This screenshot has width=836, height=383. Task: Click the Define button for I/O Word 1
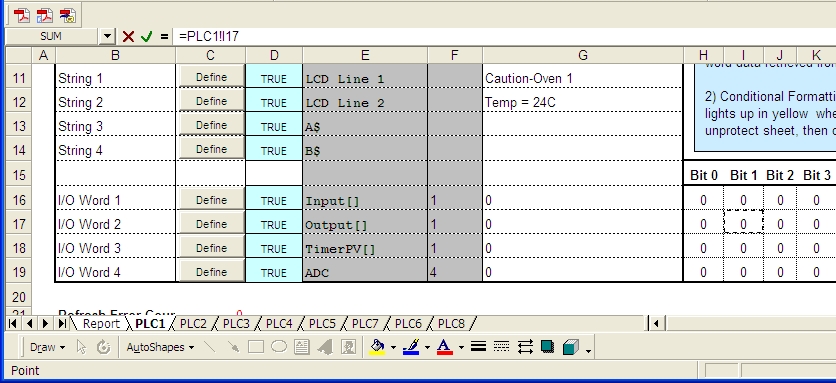click(x=211, y=200)
